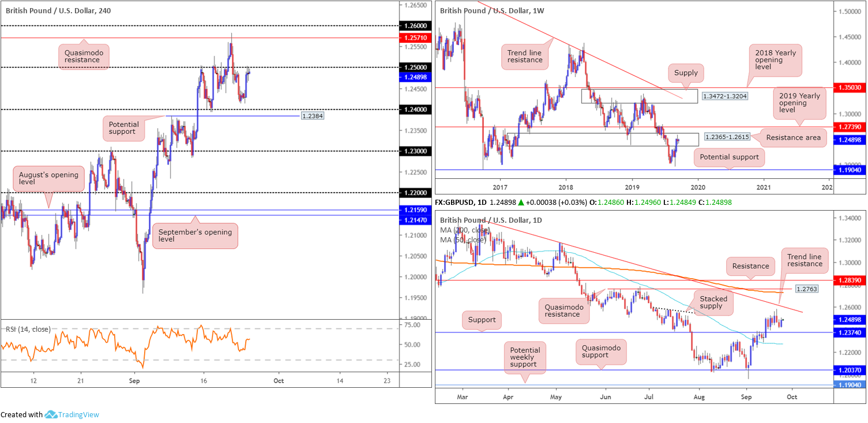Click the RSI (14, close) indicator label
868x423 pixels.
click(x=28, y=330)
